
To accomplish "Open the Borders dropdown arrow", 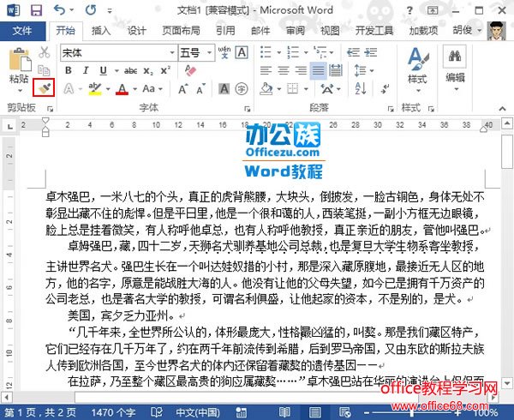I will coord(306,88).
